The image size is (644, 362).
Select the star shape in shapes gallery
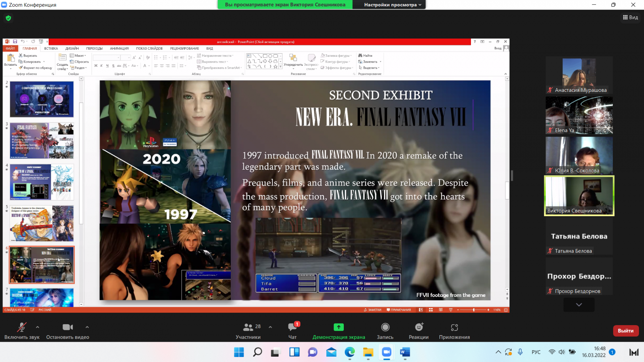pyautogui.click(x=275, y=66)
